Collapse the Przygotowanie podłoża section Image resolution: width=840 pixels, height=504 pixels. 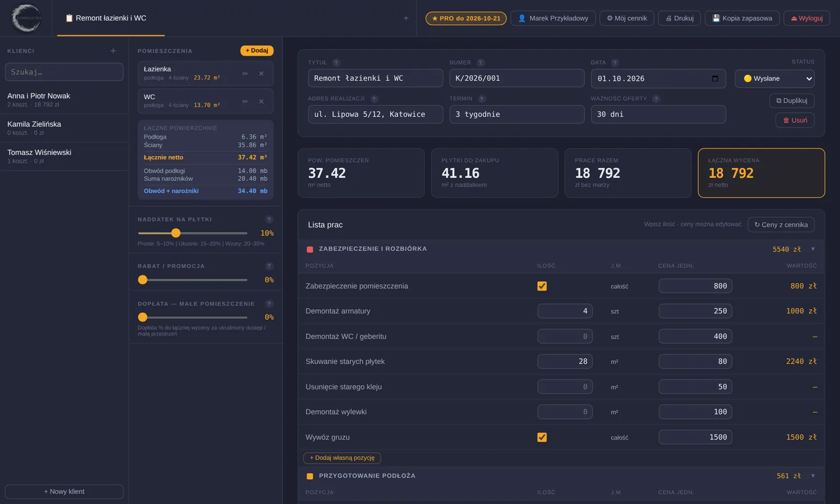coord(813,476)
